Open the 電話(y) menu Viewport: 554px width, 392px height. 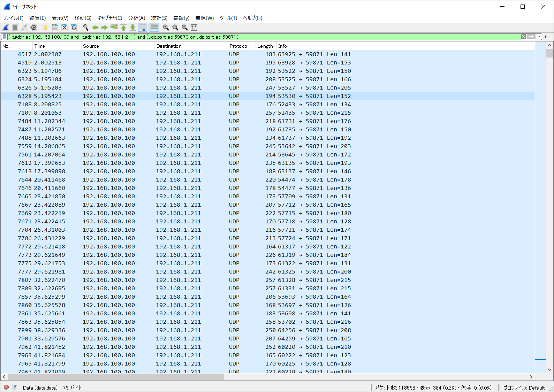pos(181,18)
